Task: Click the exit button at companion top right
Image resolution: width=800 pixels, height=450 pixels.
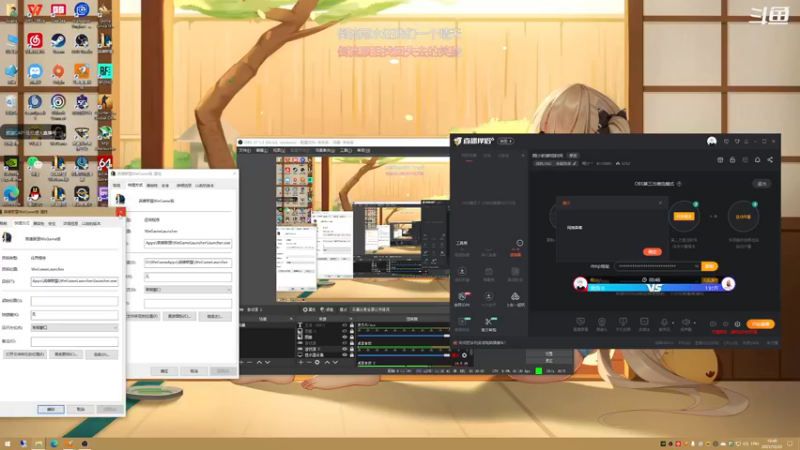Action: tap(762, 184)
